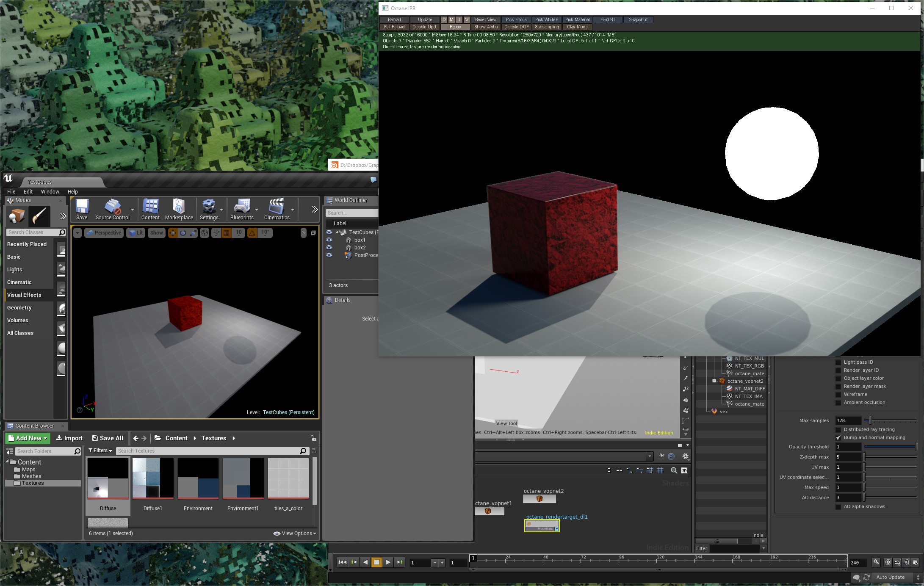Click the Clay Mode button
Image resolution: width=924 pixels, height=586 pixels.
[x=577, y=27]
